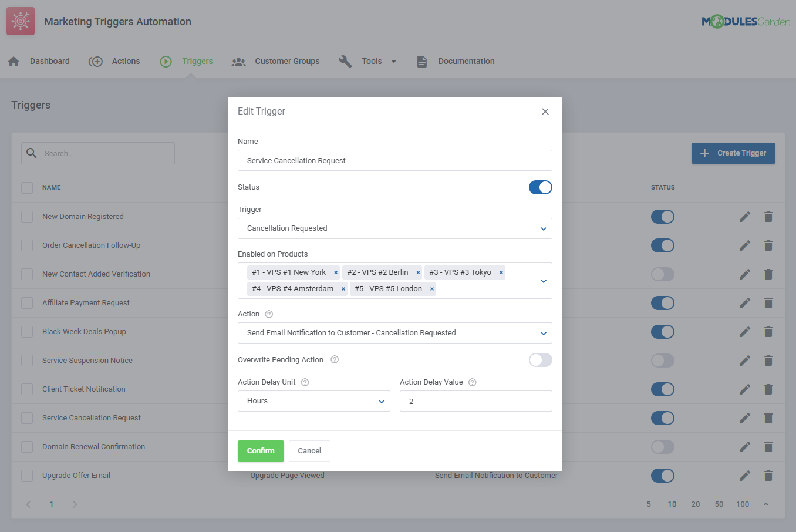Select the Tools wrench icon in navigation
The width and height of the screenshot is (796, 532).
tap(345, 60)
